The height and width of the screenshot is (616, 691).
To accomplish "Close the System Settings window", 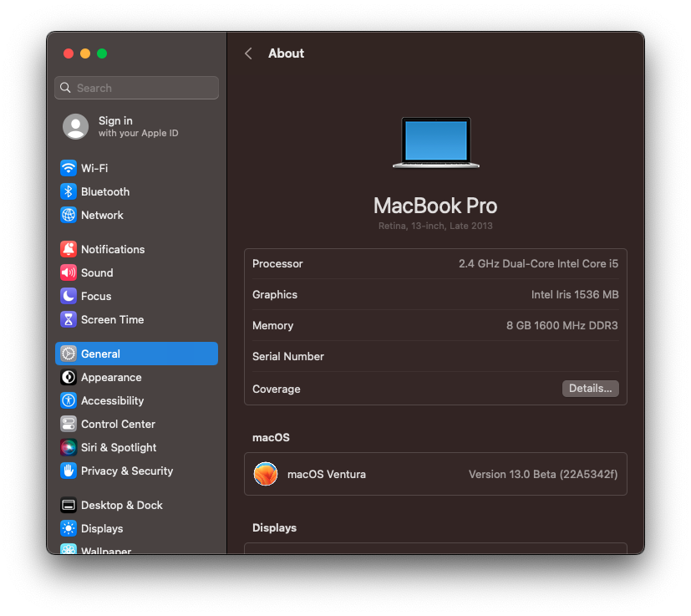I will (69, 53).
